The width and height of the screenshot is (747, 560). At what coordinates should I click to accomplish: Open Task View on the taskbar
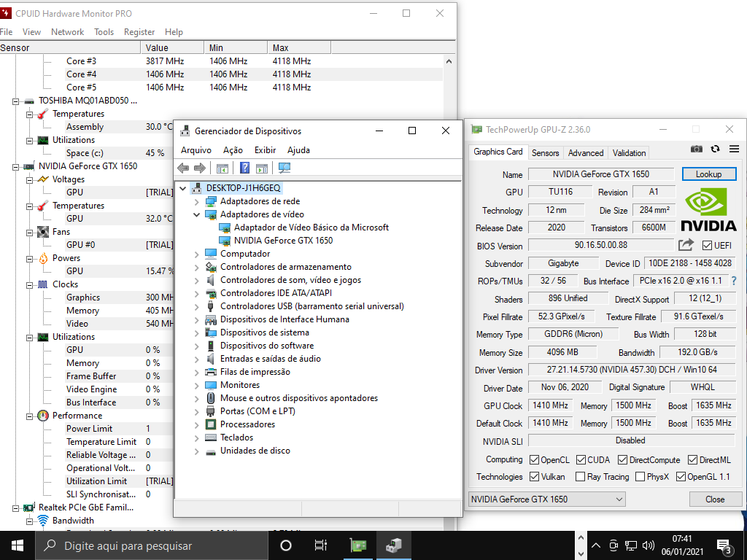coord(321,545)
